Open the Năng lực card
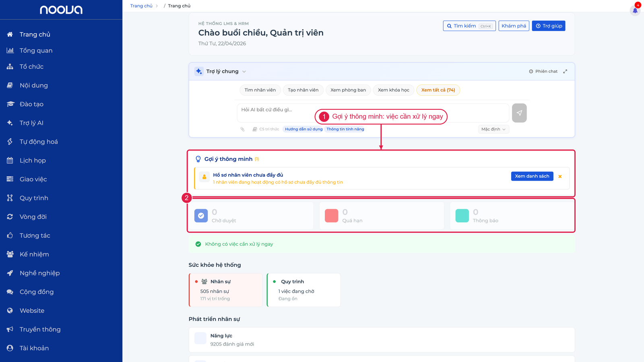The height and width of the screenshot is (362, 644). 382,340
